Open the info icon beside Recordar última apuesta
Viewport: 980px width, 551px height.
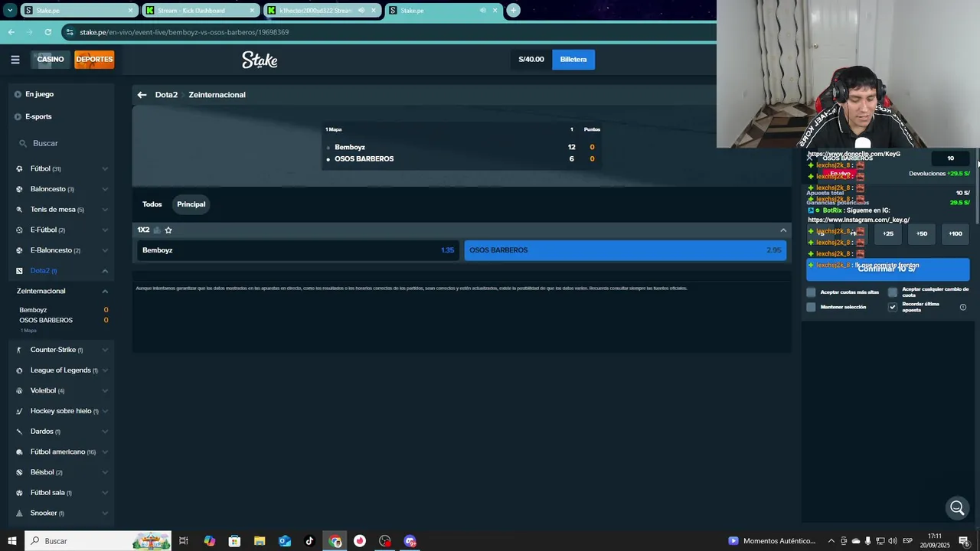(x=963, y=307)
